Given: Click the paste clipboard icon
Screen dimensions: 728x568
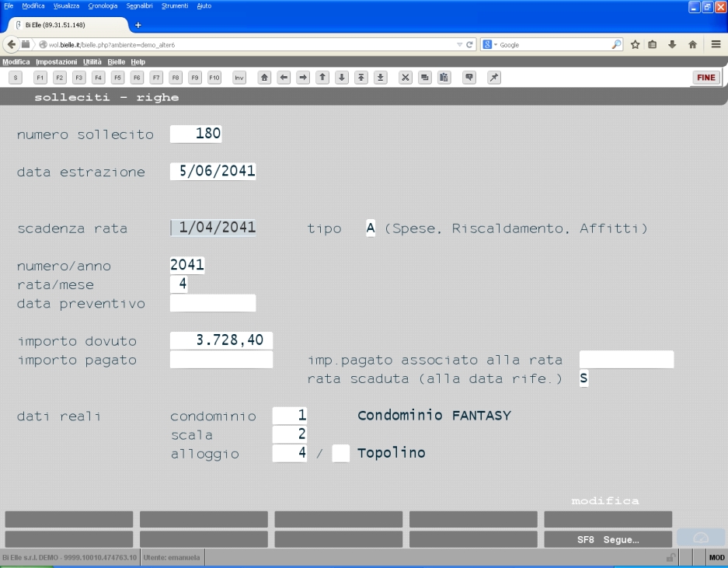Looking at the screenshot, I should (444, 78).
